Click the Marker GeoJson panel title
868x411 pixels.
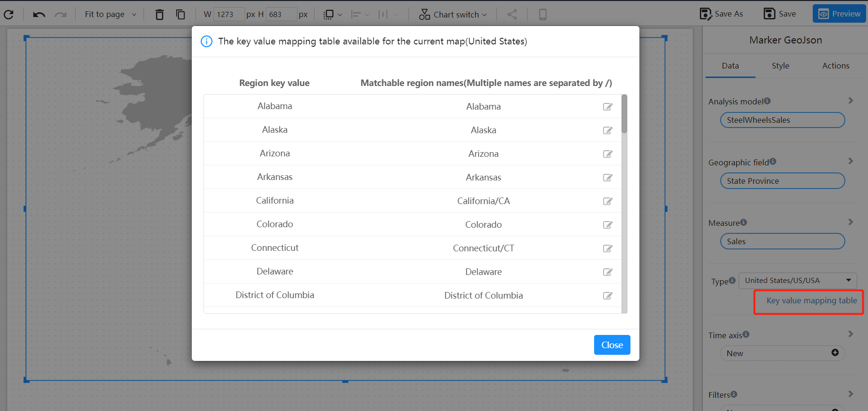[785, 40]
